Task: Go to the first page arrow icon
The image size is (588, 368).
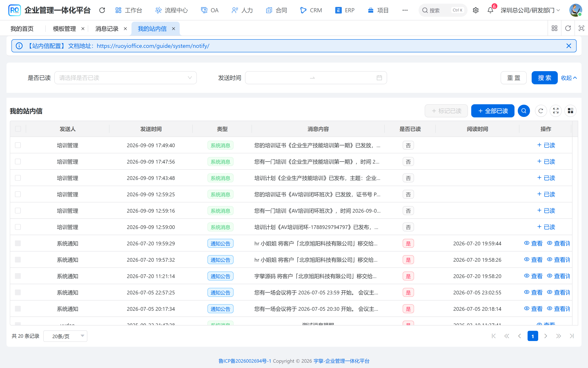Action: [494, 336]
